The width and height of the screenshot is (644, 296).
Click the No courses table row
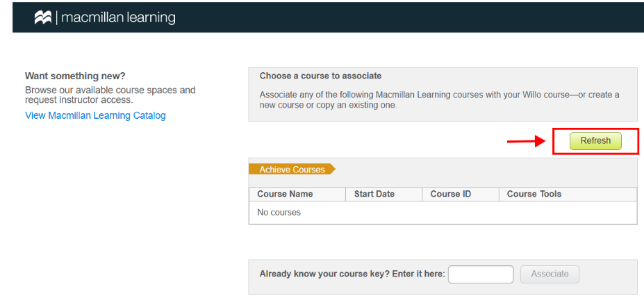coord(443,213)
